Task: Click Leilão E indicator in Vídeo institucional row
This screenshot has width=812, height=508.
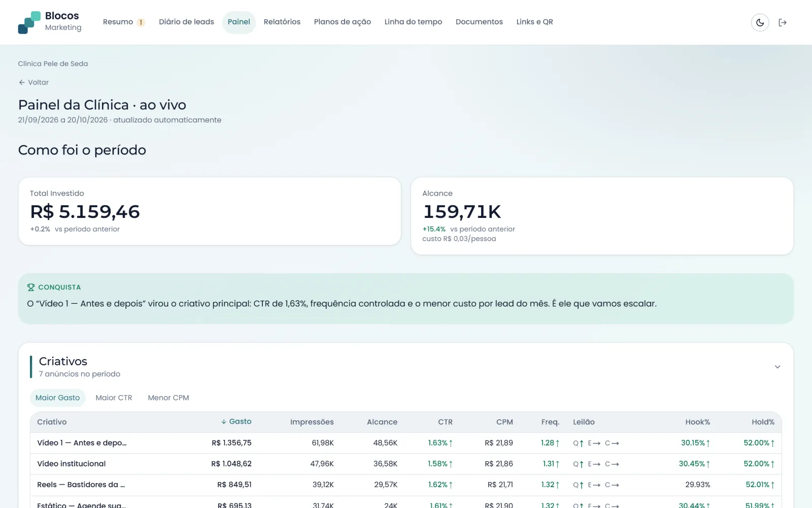Action: [x=594, y=464]
